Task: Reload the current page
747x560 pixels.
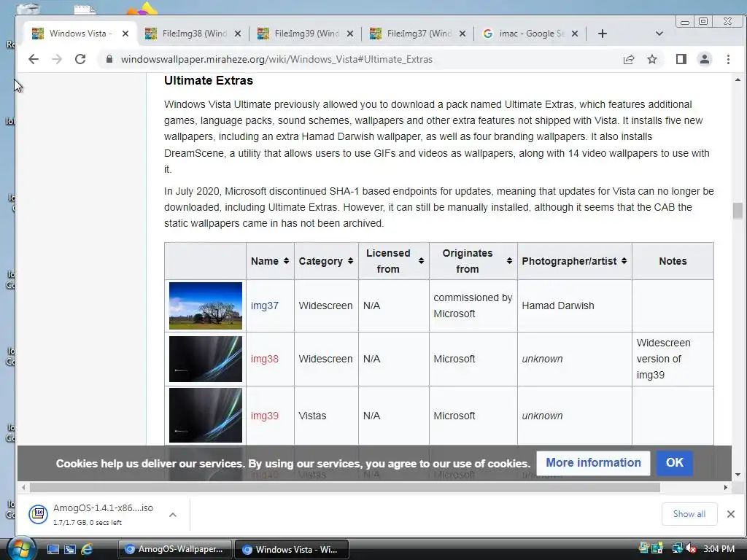Action: [x=80, y=59]
